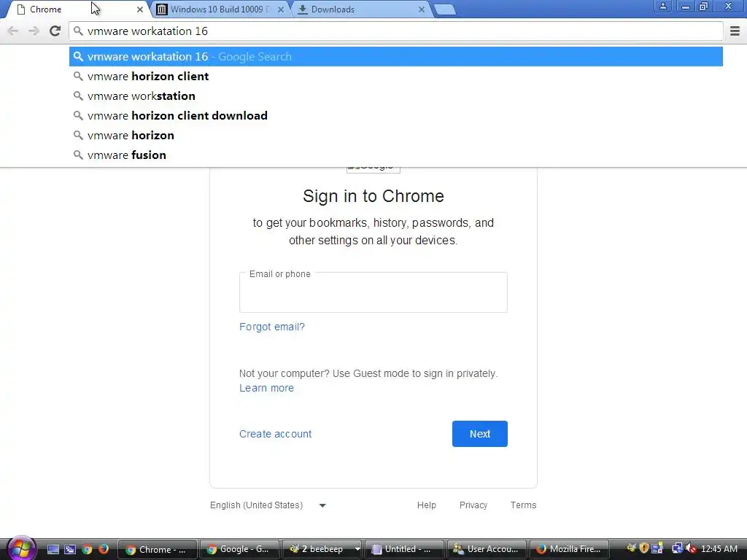747x560 pixels.
Task: Open the Learn more link
Action: pos(266,388)
